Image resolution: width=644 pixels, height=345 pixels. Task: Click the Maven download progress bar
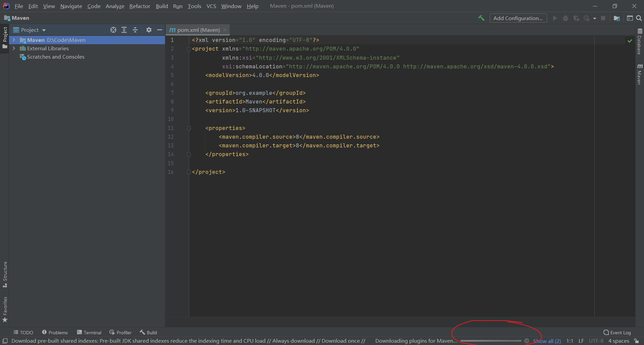[491, 341]
